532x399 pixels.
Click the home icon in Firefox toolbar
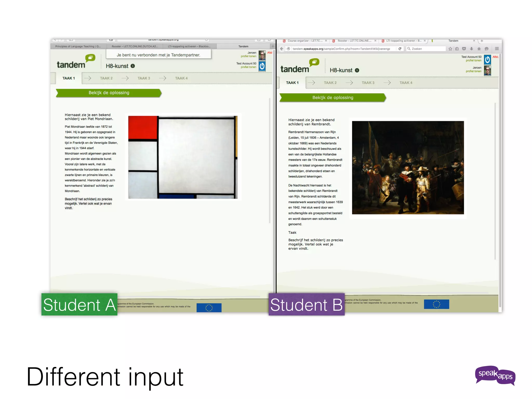click(479, 49)
